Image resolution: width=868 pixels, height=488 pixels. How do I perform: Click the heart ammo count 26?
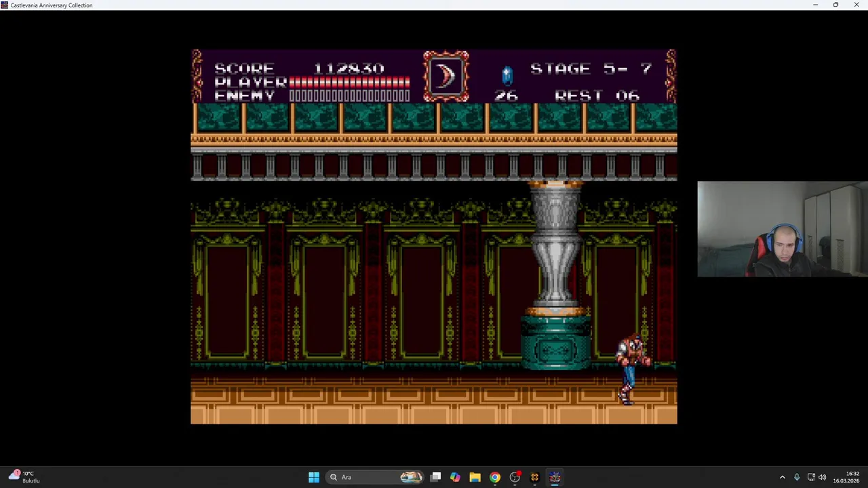tap(506, 96)
